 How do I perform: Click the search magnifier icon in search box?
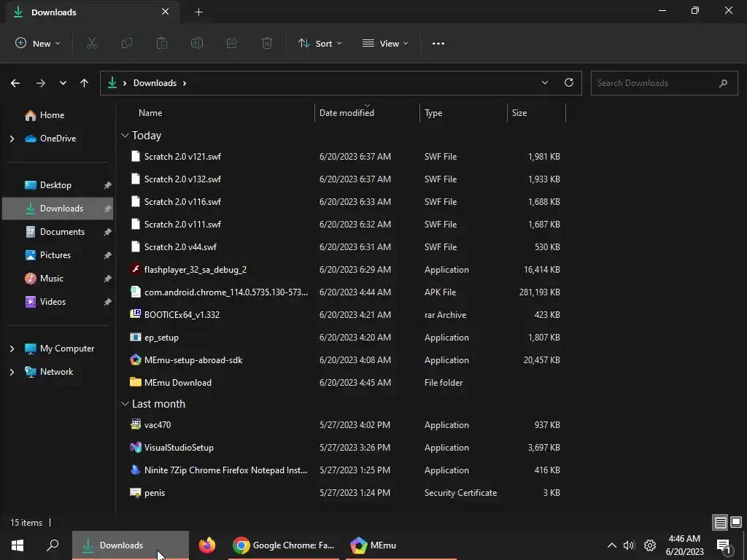[723, 83]
